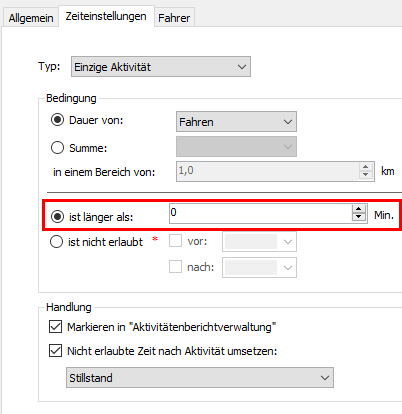
Task: Open the Typ dropdown showing Einzige Aktivität
Action: [x=161, y=67]
